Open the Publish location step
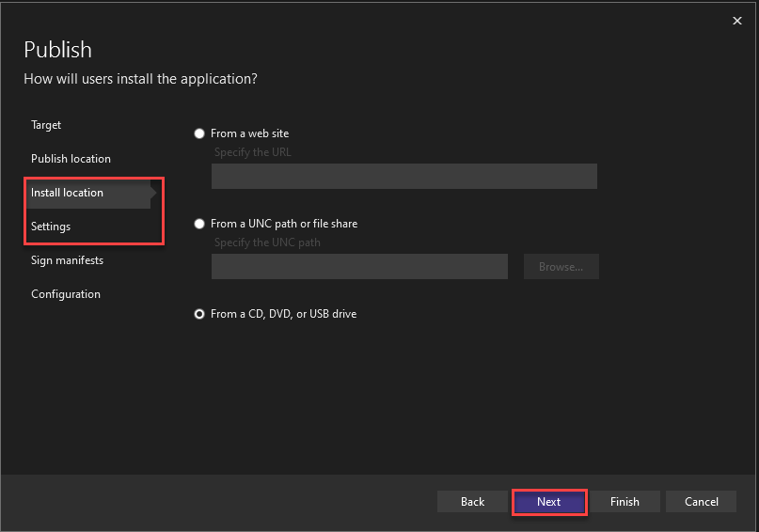759x532 pixels. pos(71,159)
